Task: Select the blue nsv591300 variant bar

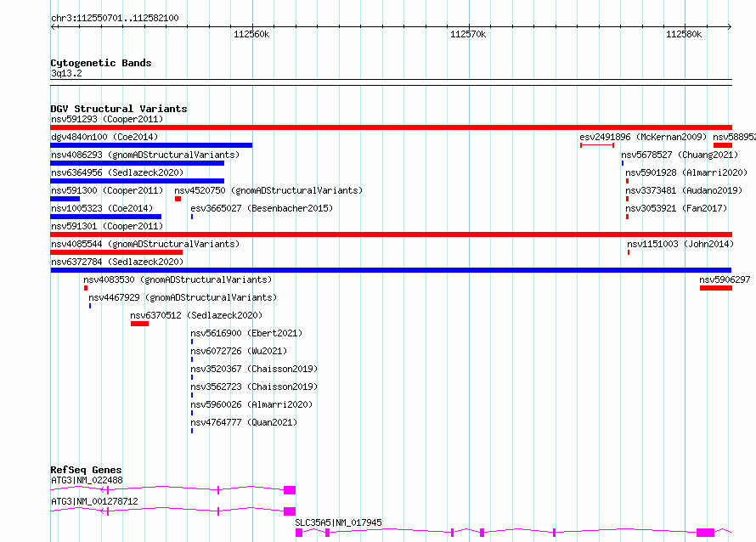Action: (65, 199)
